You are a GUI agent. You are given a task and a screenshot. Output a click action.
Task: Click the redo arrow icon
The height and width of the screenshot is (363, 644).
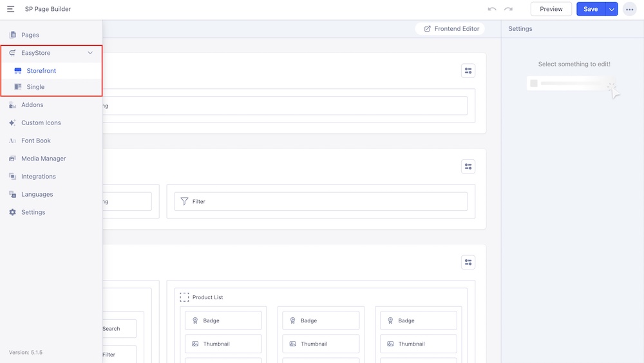508,9
